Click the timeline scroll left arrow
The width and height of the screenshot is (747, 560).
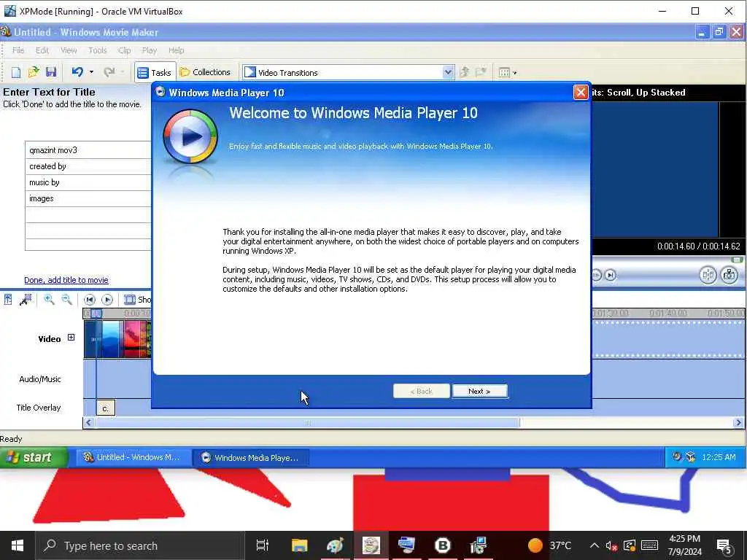tap(88, 422)
